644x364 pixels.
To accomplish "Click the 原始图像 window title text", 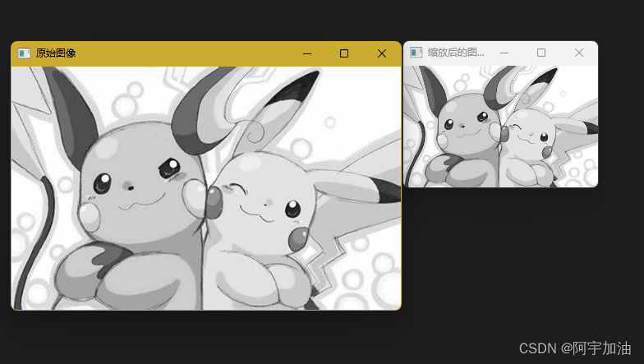I will pyautogui.click(x=56, y=53).
